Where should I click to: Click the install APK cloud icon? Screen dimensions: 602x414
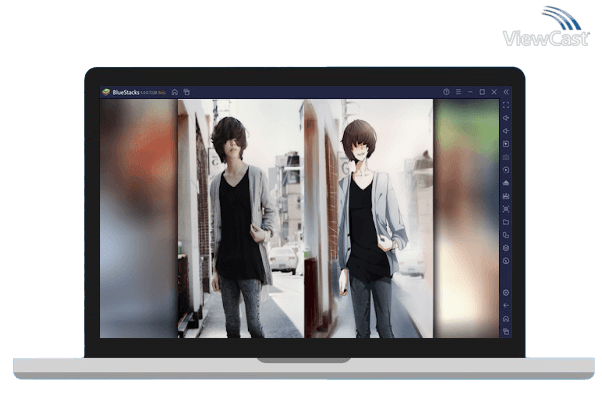(506, 183)
